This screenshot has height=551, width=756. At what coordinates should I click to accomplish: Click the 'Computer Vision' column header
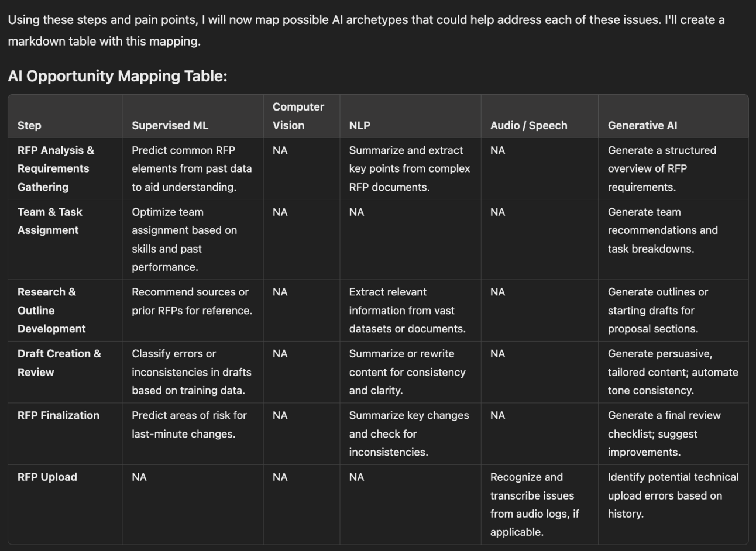[x=298, y=116]
